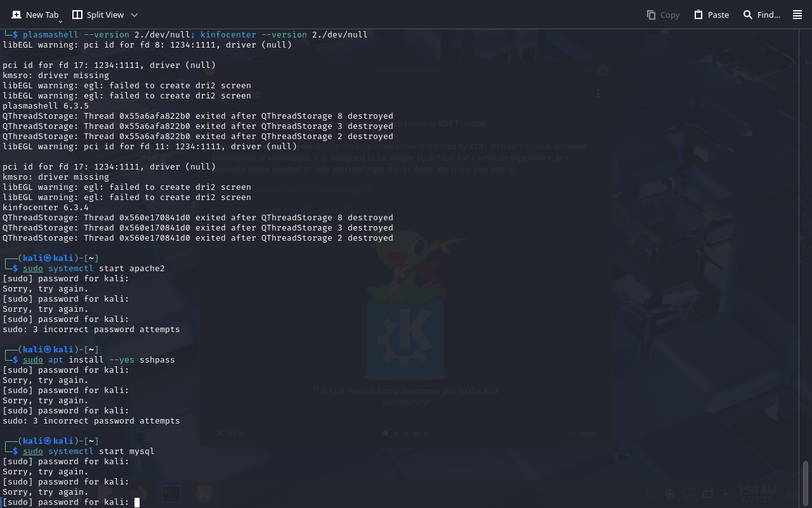Image resolution: width=812 pixels, height=508 pixels.
Task: Click the 0x55a6afa822b0 line ending '8 destroyed'
Action: [198, 116]
